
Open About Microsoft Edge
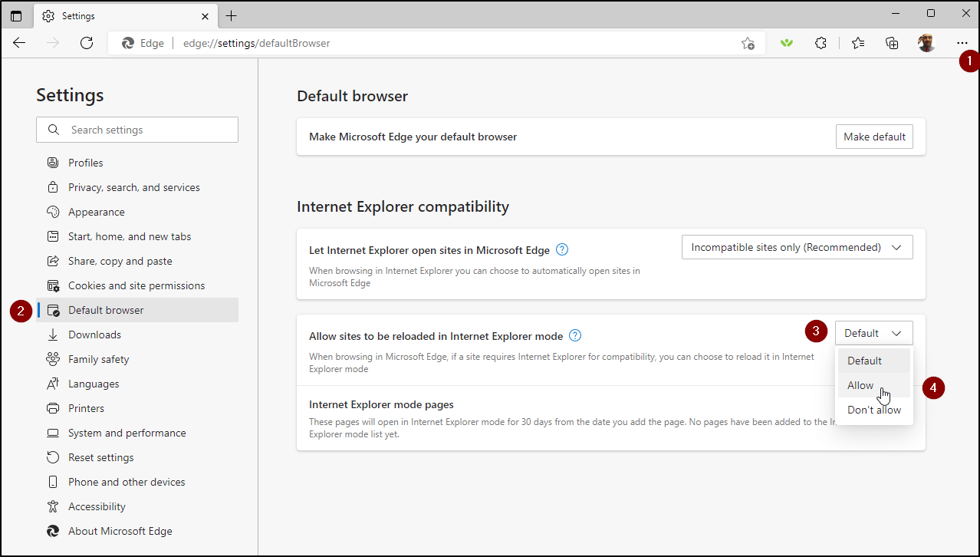pyautogui.click(x=137, y=531)
